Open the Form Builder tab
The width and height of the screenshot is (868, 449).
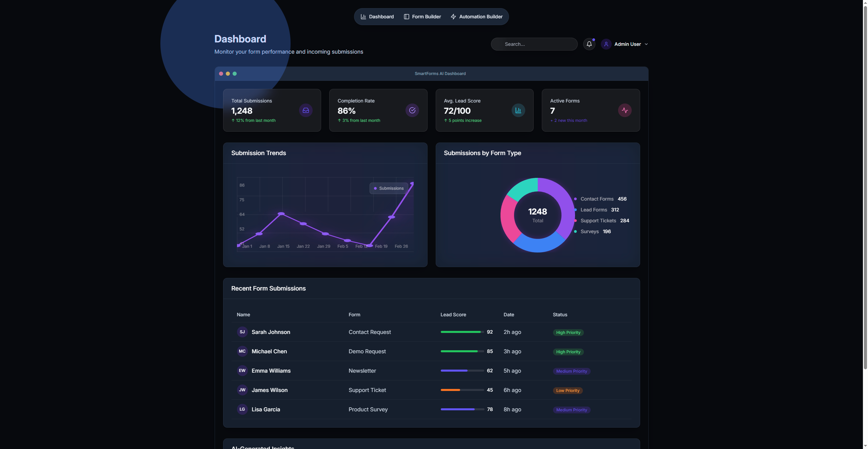click(422, 17)
